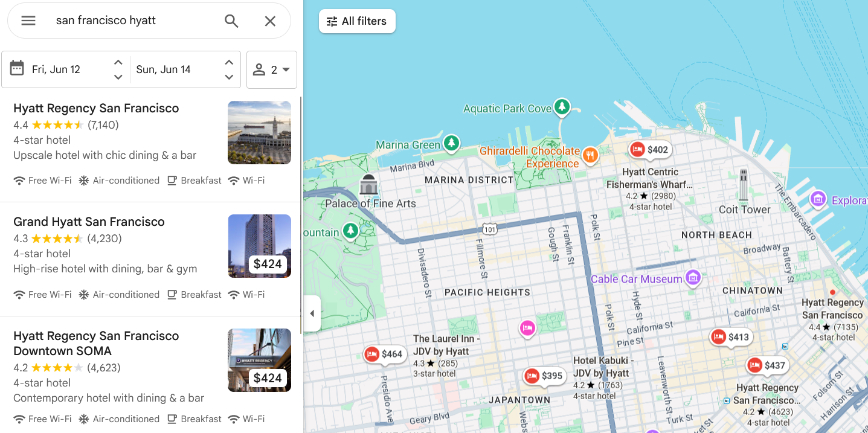Click the Coit Tower landmark icon
This screenshot has width=868, height=433.
click(x=744, y=186)
